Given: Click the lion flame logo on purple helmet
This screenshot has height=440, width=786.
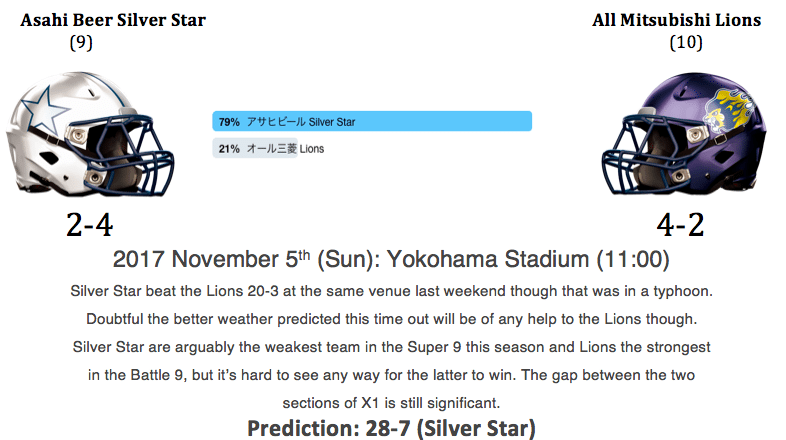Looking at the screenshot, I should pyautogui.click(x=730, y=111).
